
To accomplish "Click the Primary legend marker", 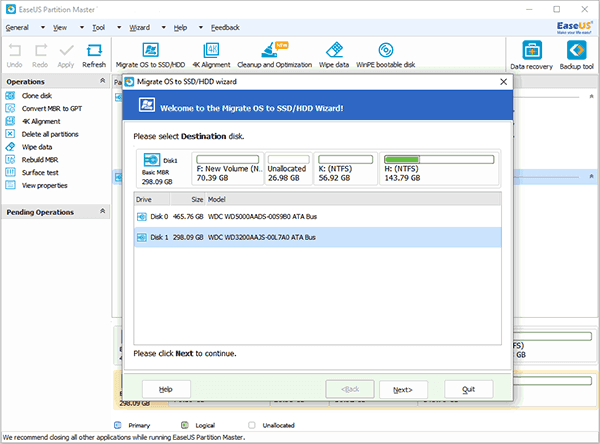I will [x=118, y=425].
